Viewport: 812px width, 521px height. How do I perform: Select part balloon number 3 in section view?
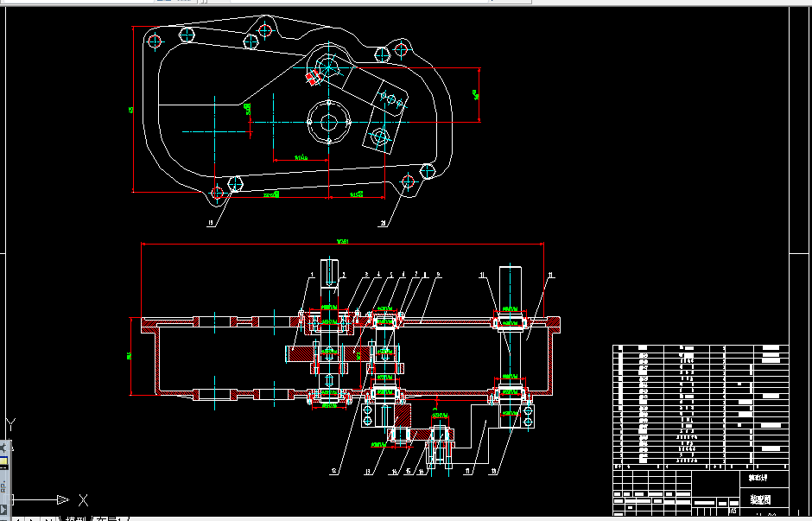click(366, 275)
